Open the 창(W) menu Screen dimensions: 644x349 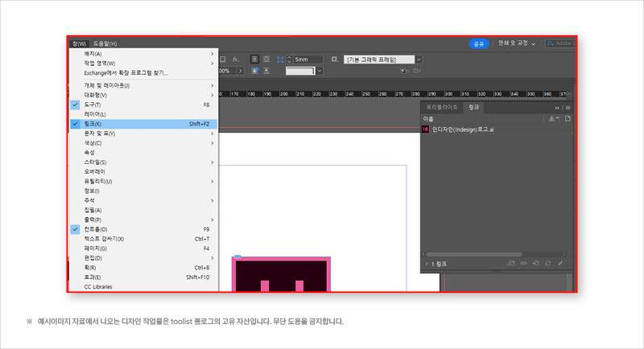[79, 43]
